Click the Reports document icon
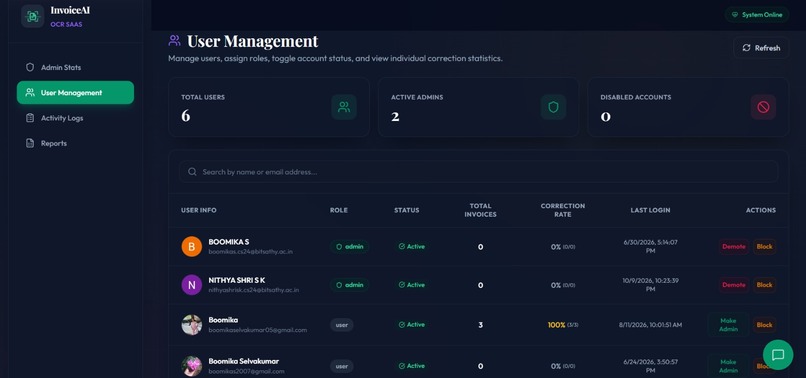806x378 pixels. [30, 143]
